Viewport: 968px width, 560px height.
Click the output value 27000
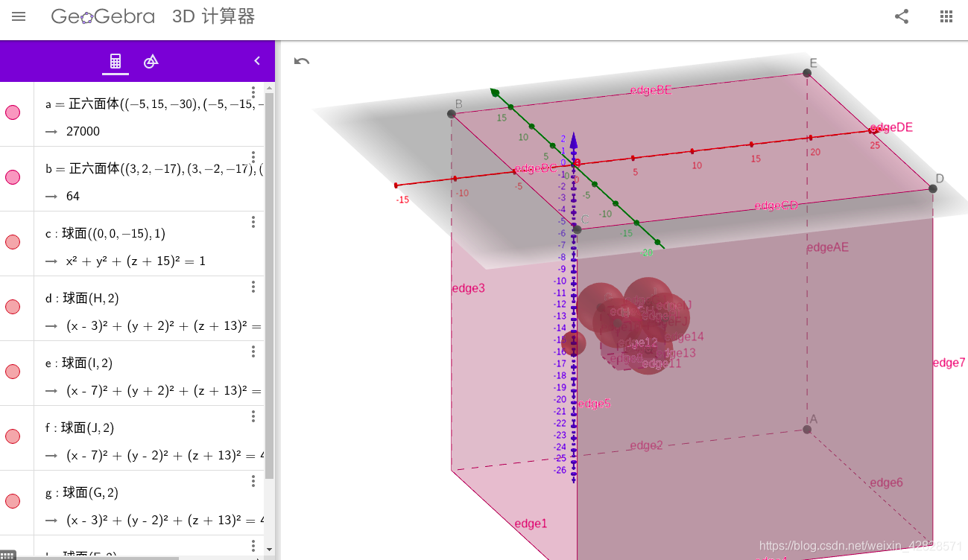coord(83,132)
